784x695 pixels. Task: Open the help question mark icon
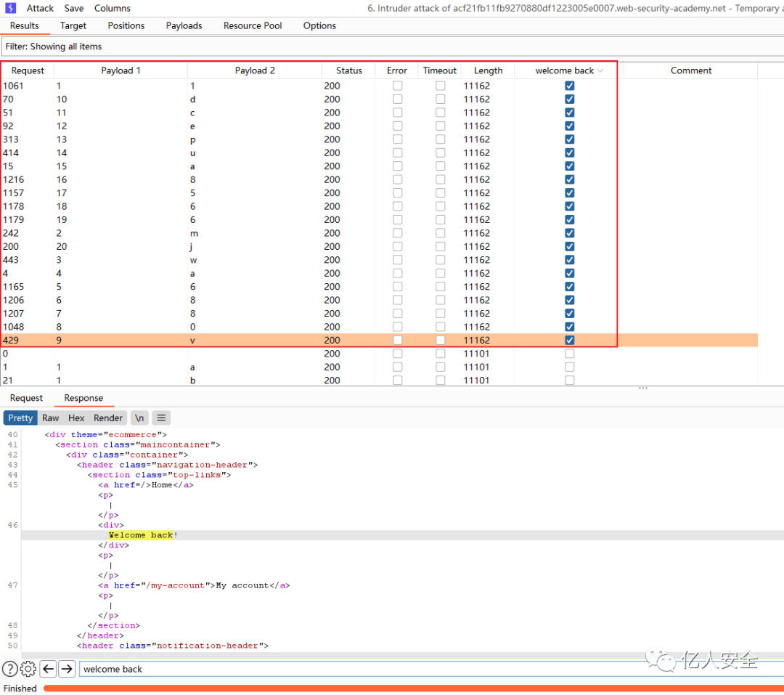click(10, 668)
